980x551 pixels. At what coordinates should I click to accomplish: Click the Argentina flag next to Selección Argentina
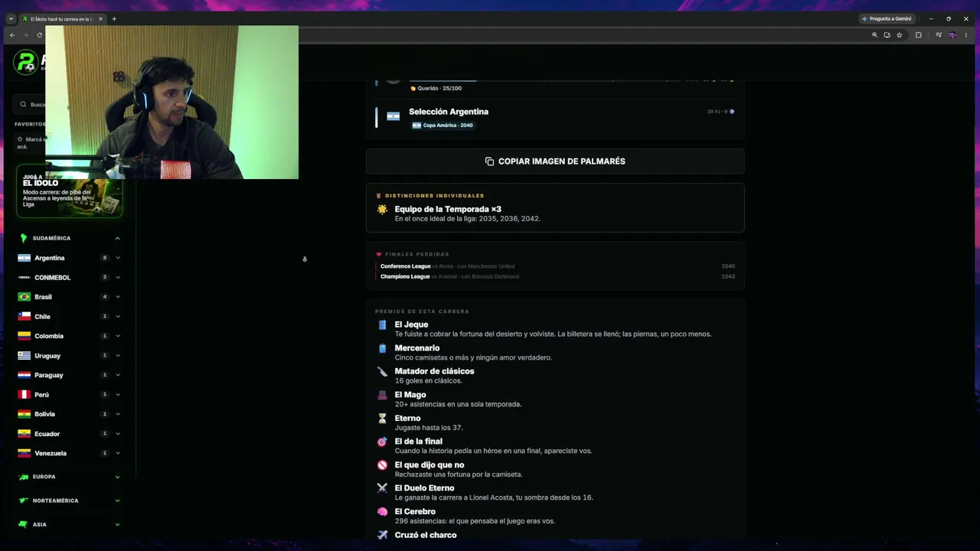tap(393, 116)
